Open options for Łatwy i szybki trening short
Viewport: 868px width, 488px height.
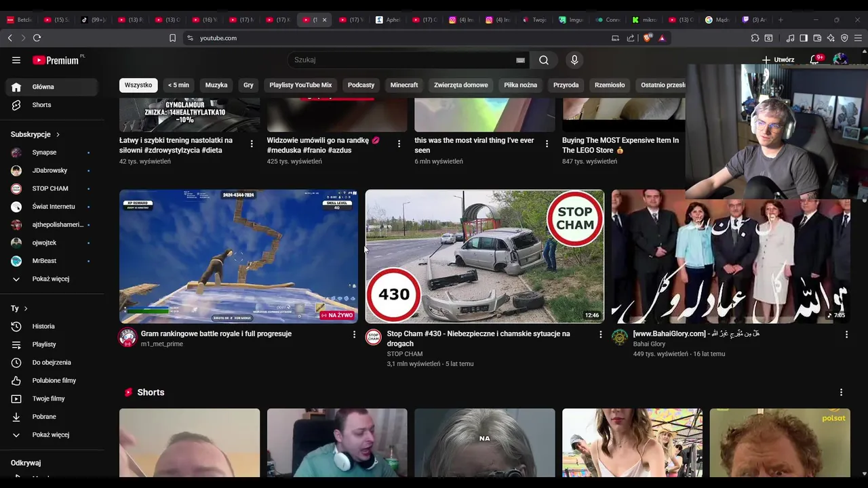point(252,144)
